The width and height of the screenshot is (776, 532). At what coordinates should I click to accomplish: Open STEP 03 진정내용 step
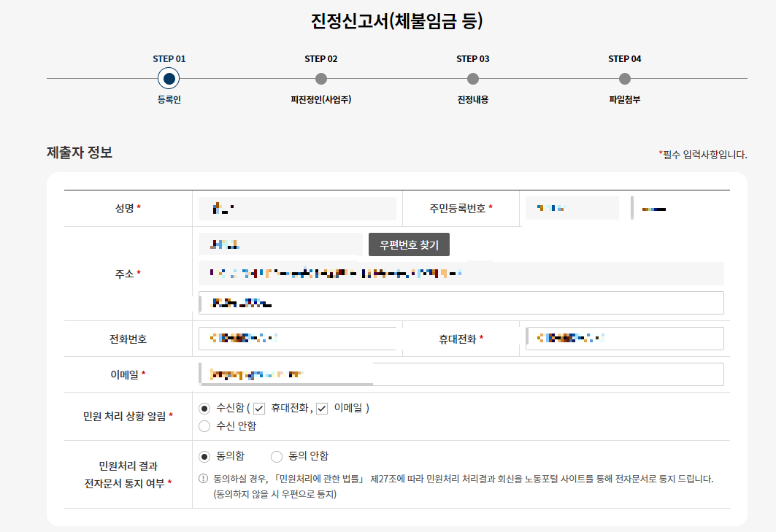tap(472, 77)
